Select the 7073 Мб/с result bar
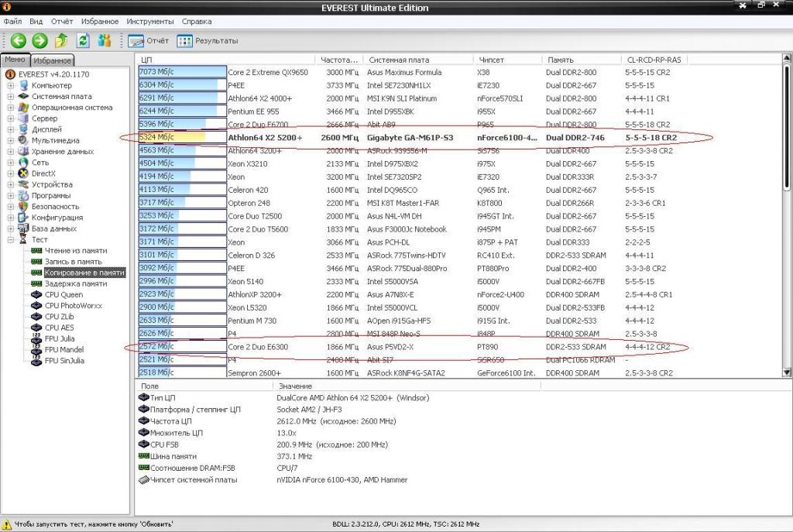Viewport: 793px width, 532px height. click(183, 72)
